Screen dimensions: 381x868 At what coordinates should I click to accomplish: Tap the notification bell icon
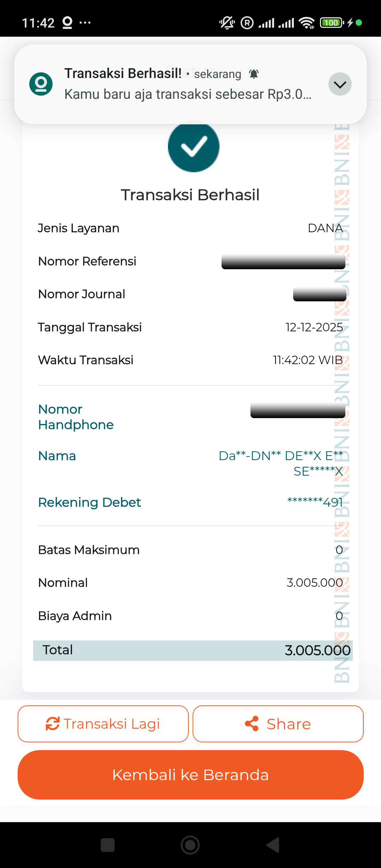point(254,74)
